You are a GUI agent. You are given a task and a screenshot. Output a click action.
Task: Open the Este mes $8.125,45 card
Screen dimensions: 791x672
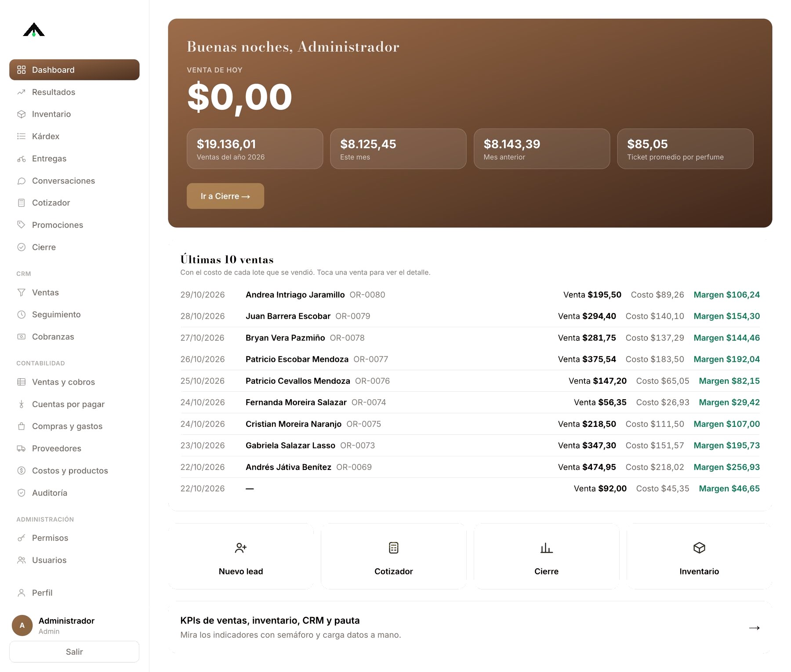(x=398, y=149)
